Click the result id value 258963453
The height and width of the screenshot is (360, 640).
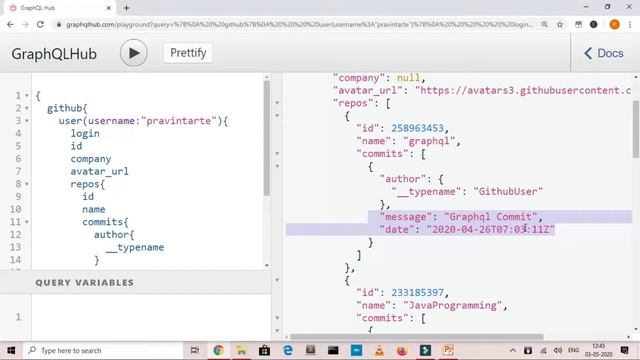coord(418,128)
